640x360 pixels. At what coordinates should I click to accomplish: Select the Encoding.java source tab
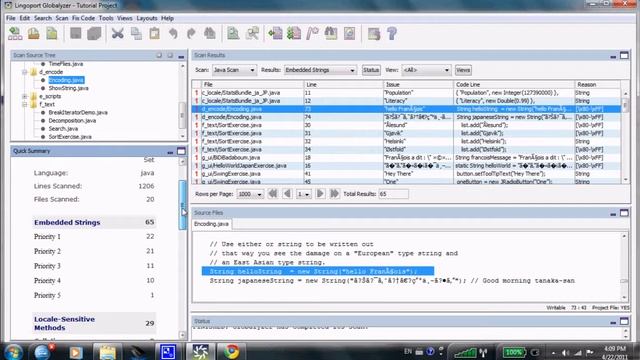pyautogui.click(x=211, y=224)
